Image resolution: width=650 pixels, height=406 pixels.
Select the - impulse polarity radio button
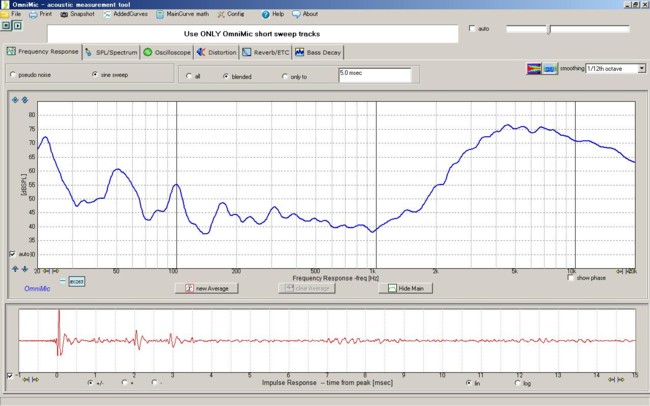[154, 382]
